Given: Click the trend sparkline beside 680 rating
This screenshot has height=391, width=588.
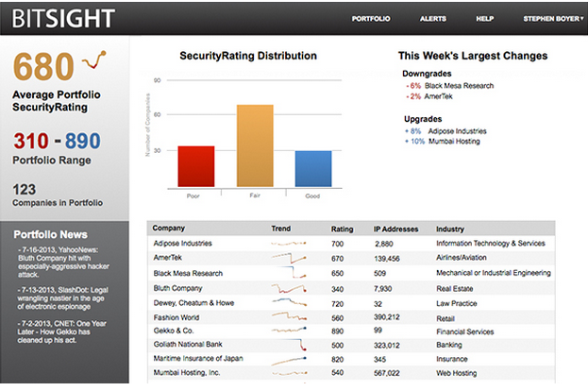Looking at the screenshot, I should coord(94,59).
